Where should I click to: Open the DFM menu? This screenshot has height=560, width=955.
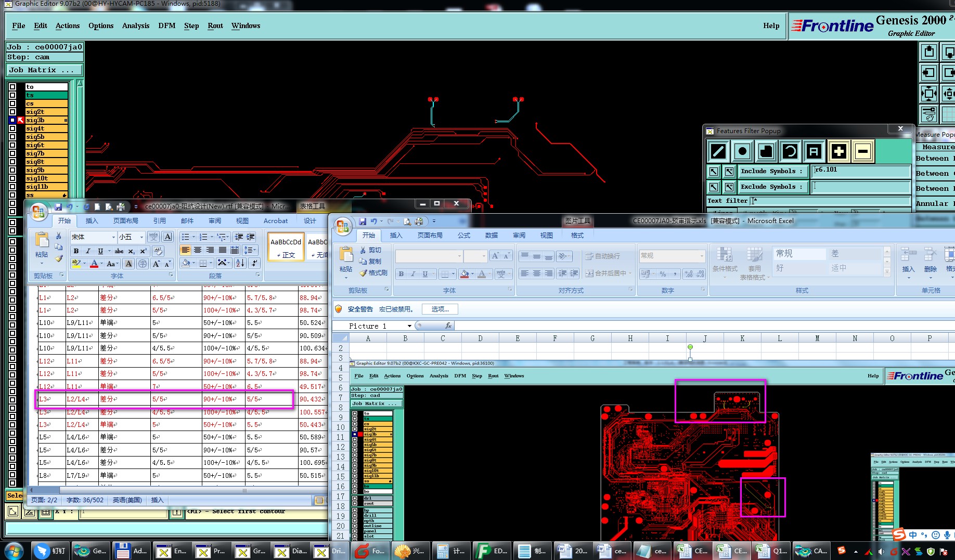pyautogui.click(x=166, y=25)
